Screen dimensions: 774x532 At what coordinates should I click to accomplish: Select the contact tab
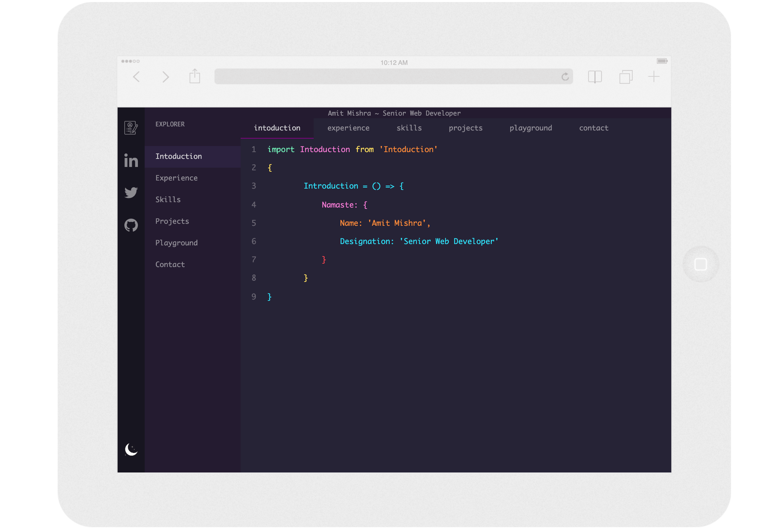[594, 128]
